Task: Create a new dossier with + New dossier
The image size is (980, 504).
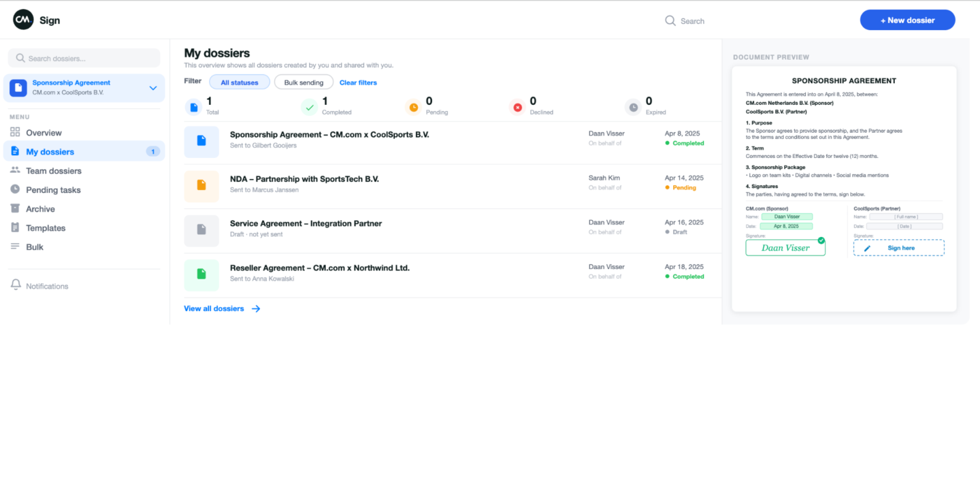Action: 907,20
